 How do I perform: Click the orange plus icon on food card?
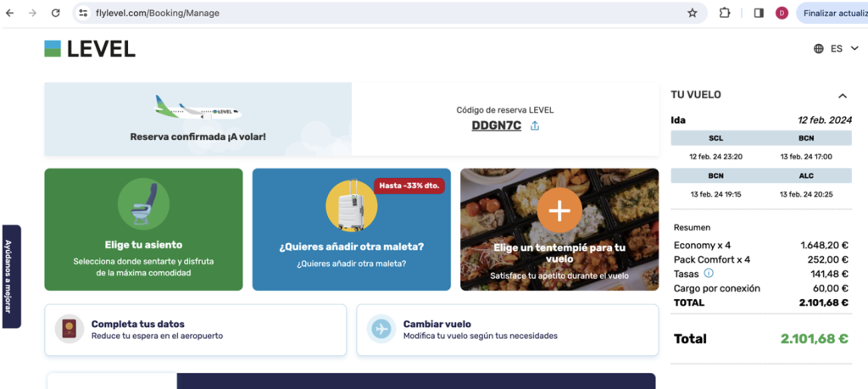point(559,211)
